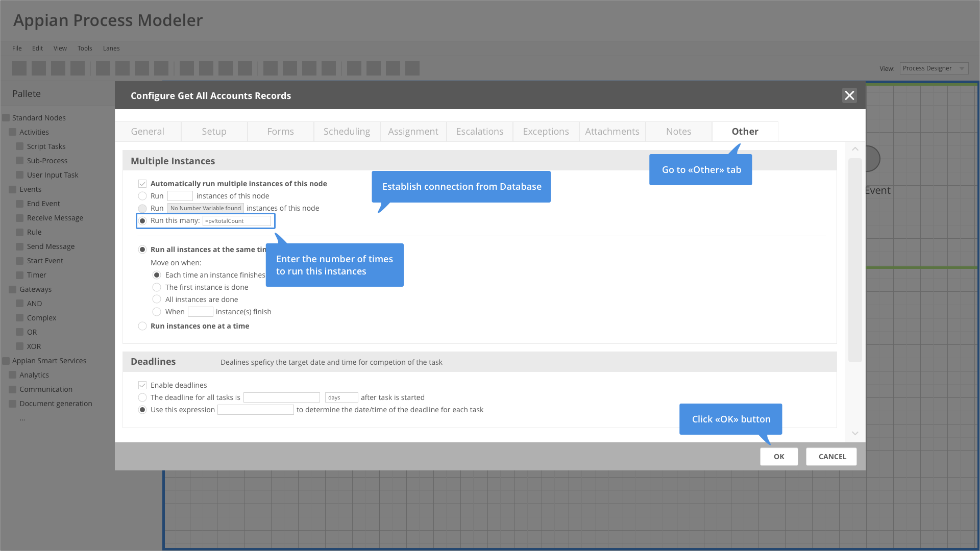
Task: Click the End Event palette icon
Action: click(20, 204)
